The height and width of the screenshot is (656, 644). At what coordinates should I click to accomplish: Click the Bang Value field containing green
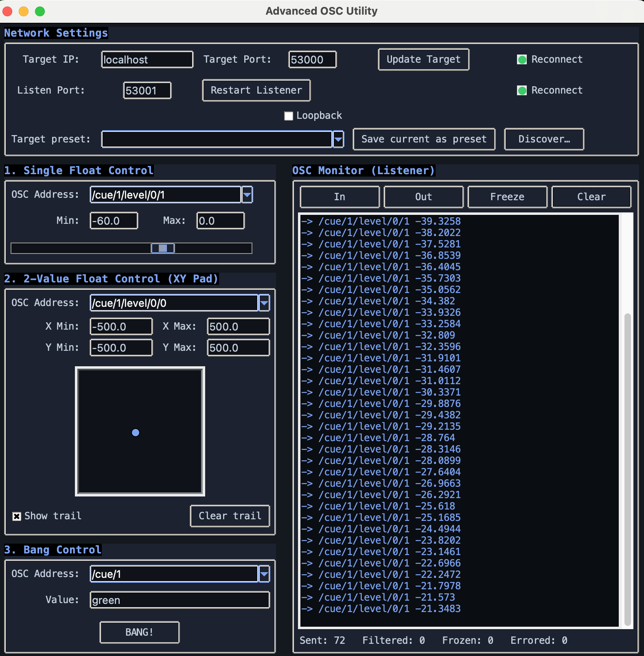pos(180,600)
